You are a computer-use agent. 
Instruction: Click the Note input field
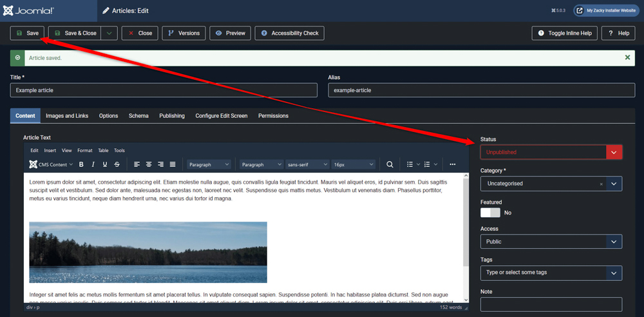coord(551,305)
